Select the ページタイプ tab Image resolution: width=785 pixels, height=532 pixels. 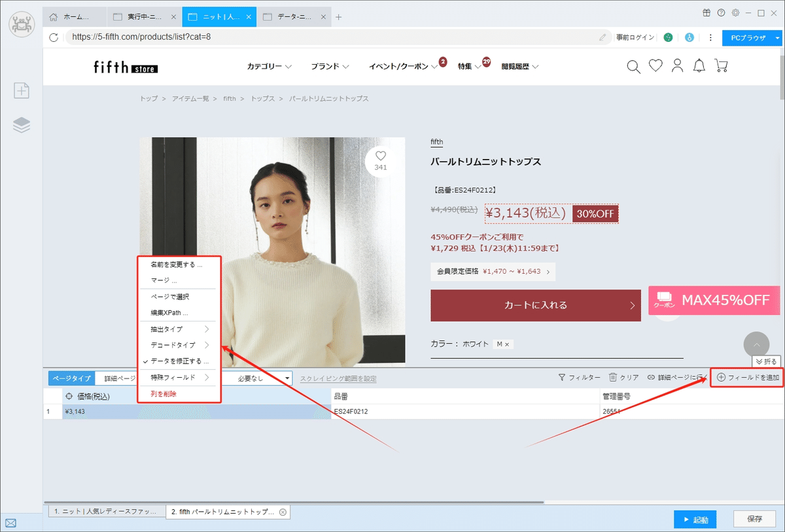pos(72,378)
